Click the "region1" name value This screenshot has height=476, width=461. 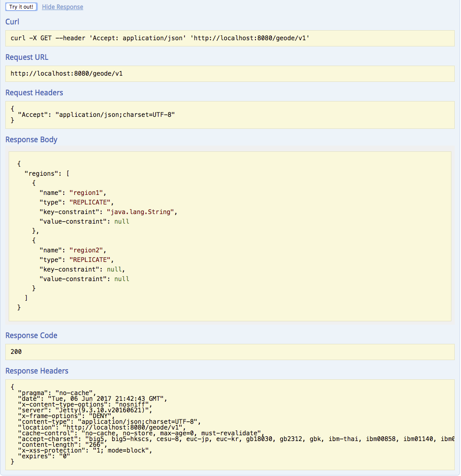point(86,193)
